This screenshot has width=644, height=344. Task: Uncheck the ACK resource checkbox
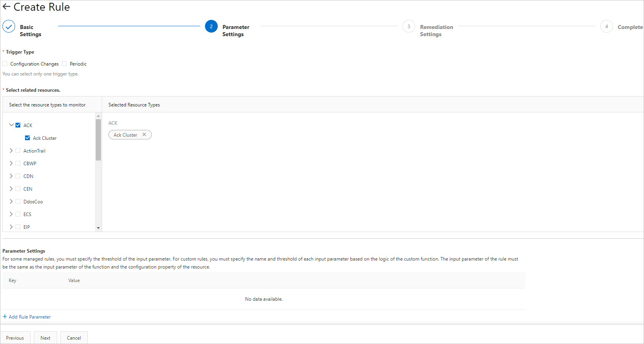pyautogui.click(x=18, y=125)
